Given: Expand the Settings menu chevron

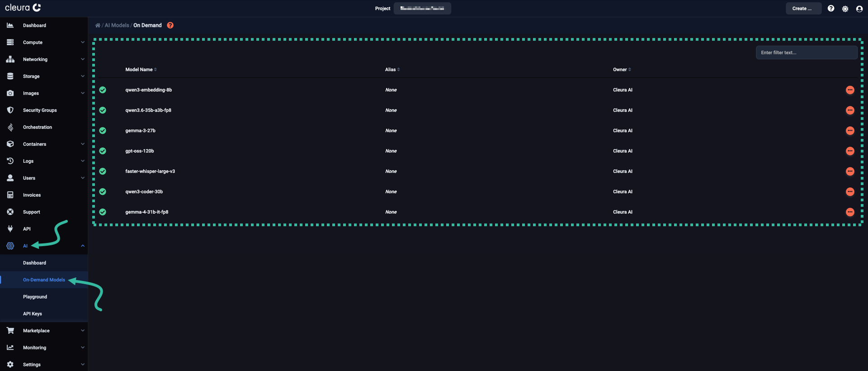Looking at the screenshot, I should click(83, 365).
